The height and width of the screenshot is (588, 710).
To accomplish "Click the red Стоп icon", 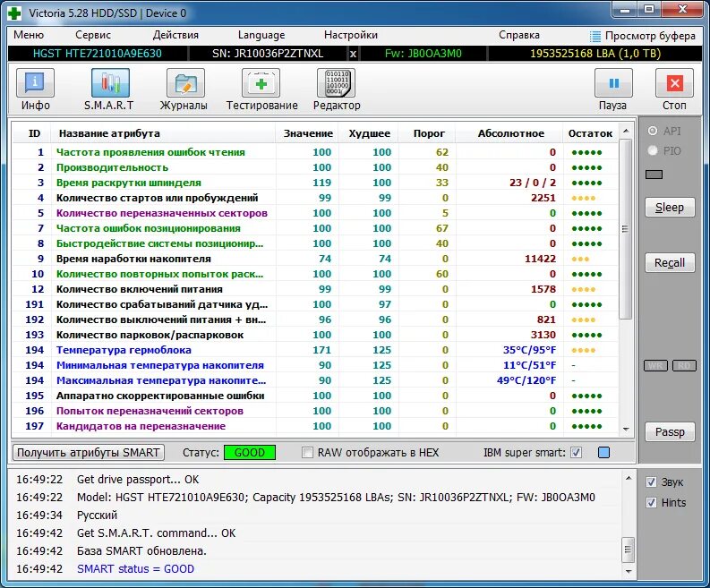I will pos(674,83).
